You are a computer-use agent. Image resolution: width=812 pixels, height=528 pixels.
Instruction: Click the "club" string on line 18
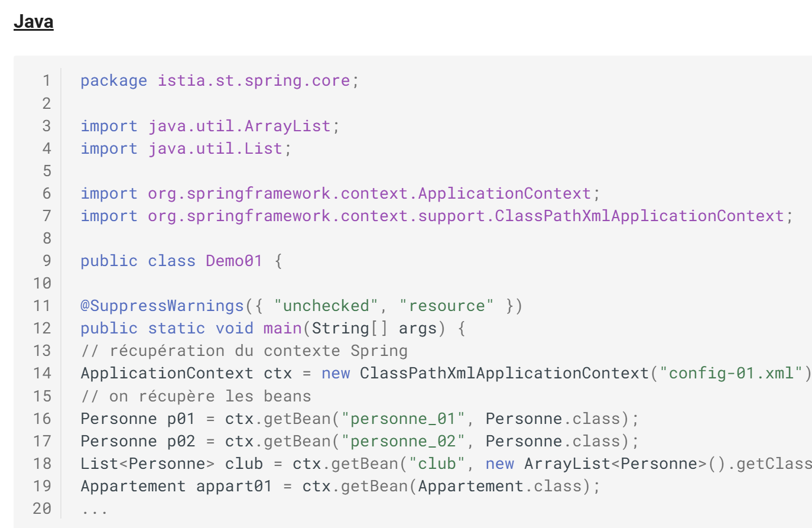click(437, 464)
